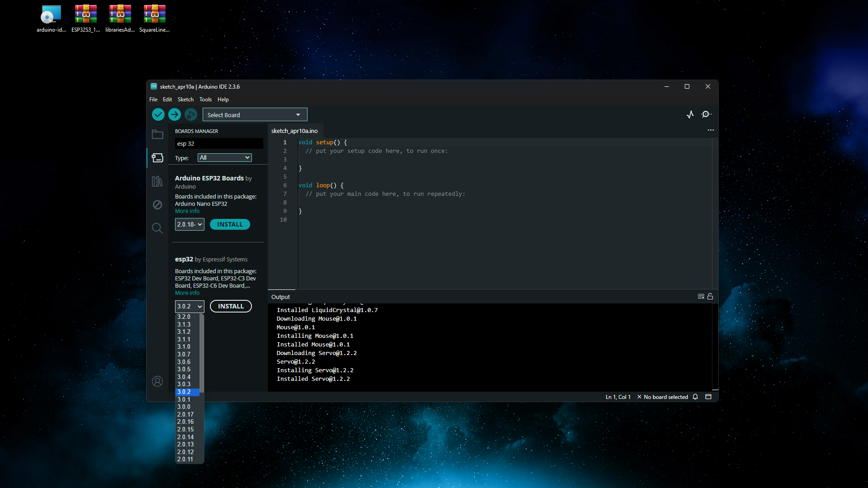Toggle the Output scroll lock icon

tap(710, 297)
